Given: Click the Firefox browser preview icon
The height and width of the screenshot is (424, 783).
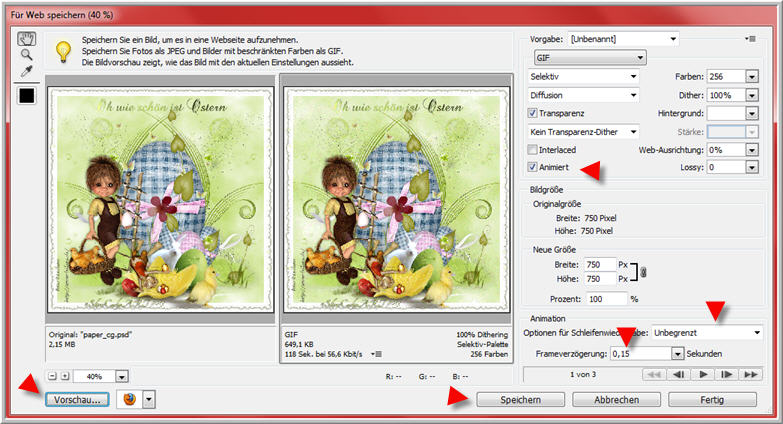Looking at the screenshot, I should (x=129, y=399).
